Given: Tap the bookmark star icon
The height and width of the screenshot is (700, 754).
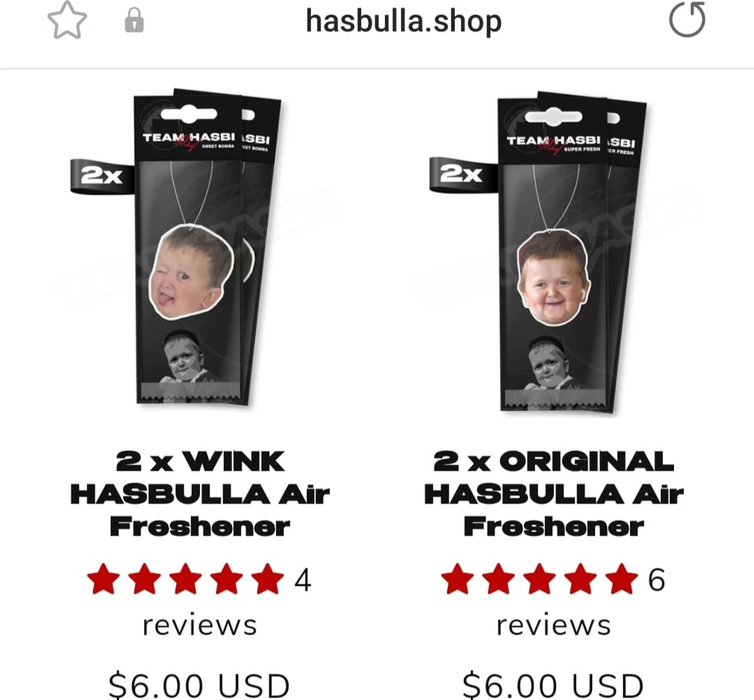Looking at the screenshot, I should 67,20.
